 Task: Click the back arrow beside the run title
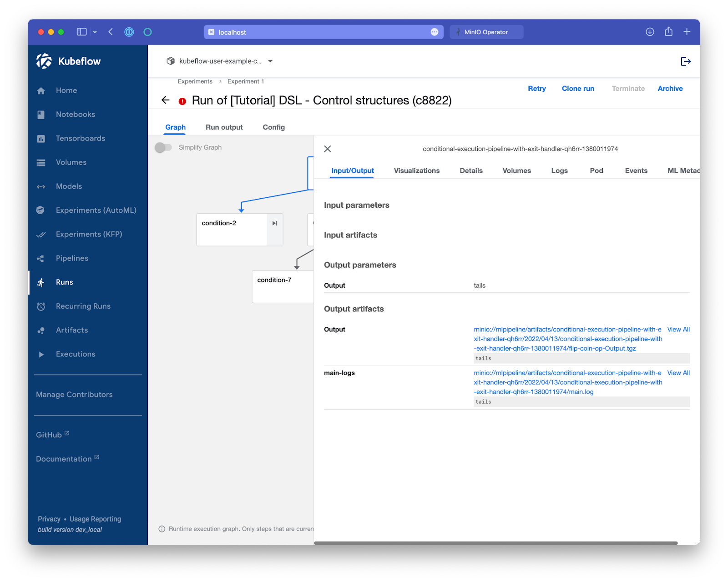[x=166, y=100]
